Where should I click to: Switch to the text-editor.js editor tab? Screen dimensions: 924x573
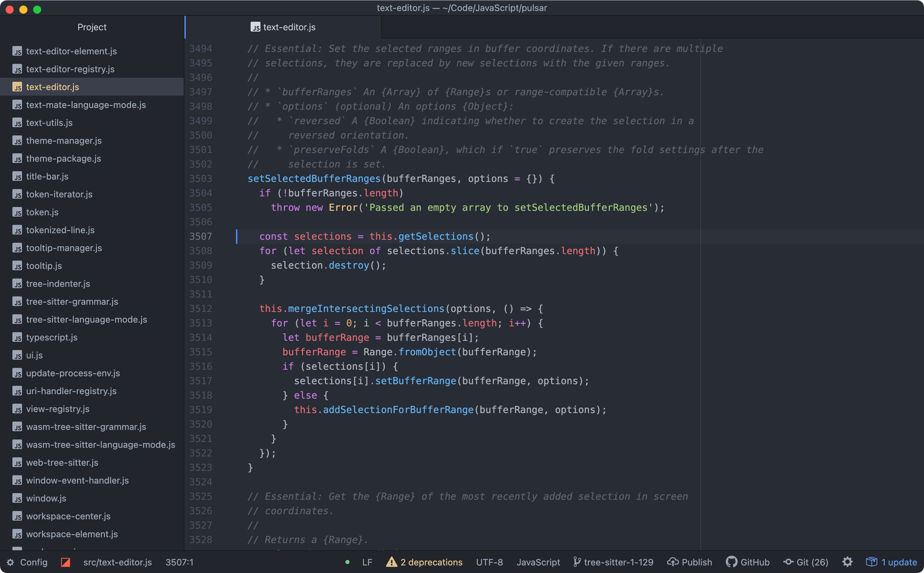(x=283, y=27)
